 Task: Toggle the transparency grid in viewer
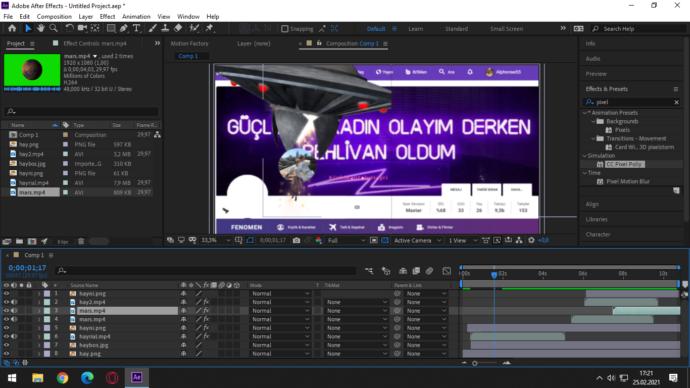385,241
